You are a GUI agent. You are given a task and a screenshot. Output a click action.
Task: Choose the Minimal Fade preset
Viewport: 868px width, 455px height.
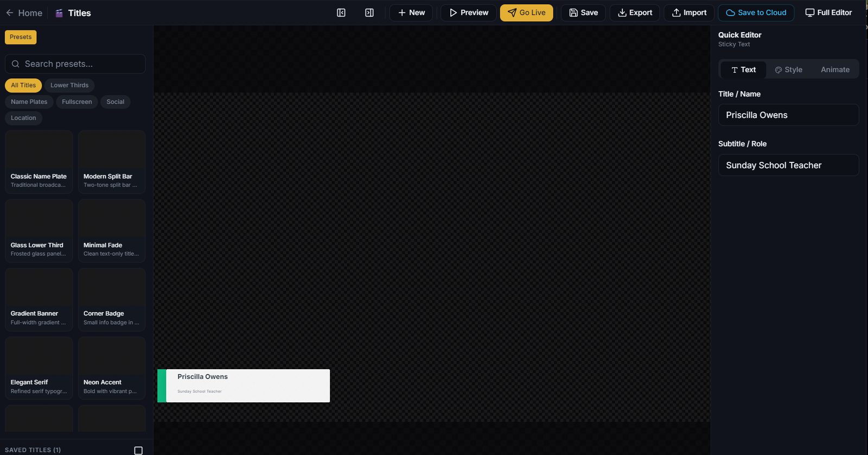click(x=112, y=231)
